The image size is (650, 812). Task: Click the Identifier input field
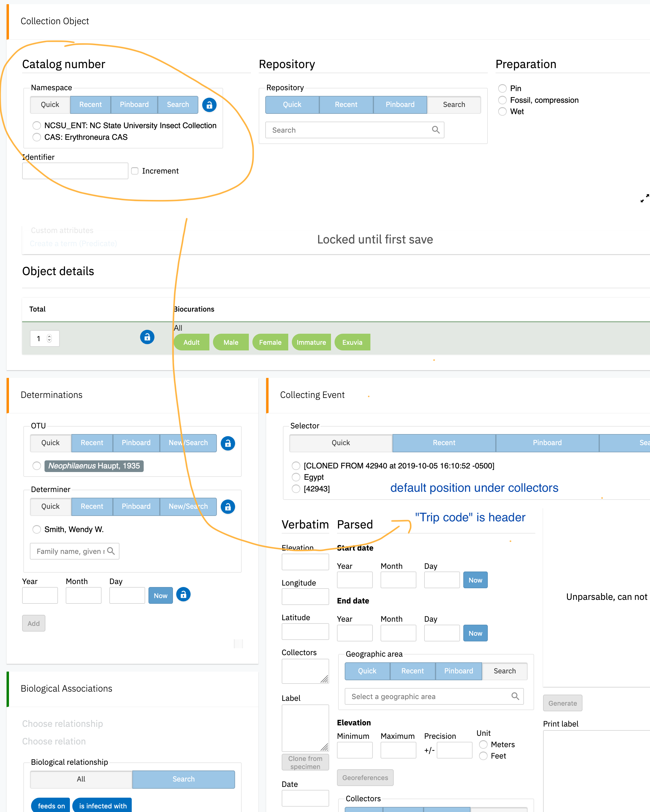75,171
